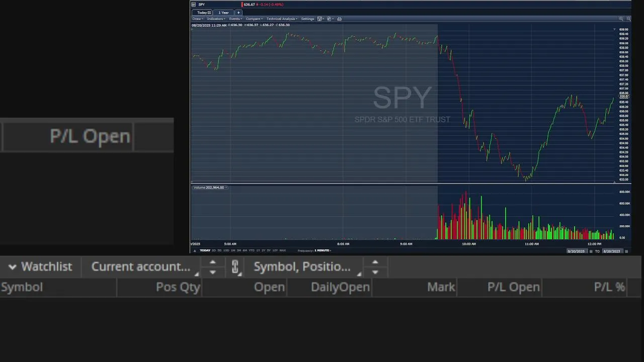
Task: Toggle the link icon next to account selector
Action: coord(235,267)
